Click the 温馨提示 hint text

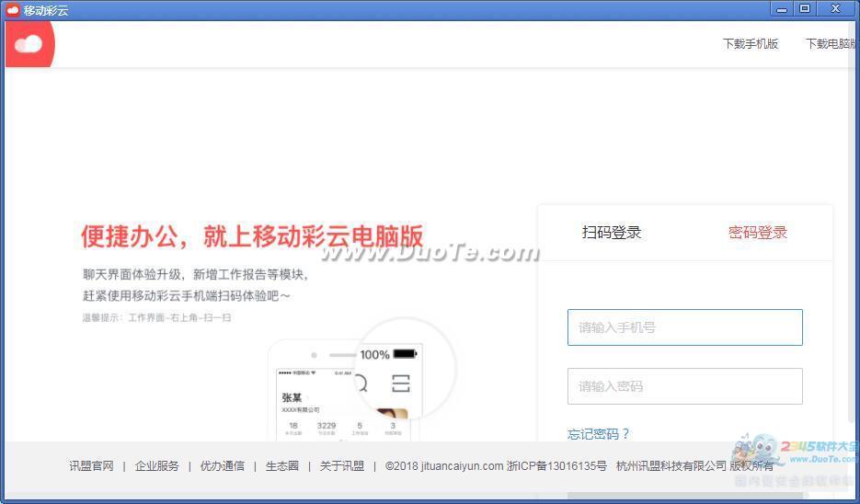tap(157, 317)
